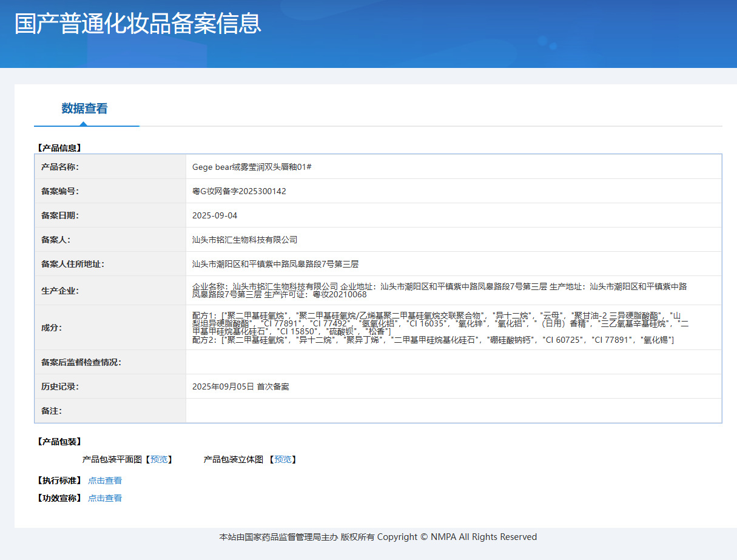The image size is (737, 560).
Task: Click the 备案日期 row label
Action: coord(60,215)
